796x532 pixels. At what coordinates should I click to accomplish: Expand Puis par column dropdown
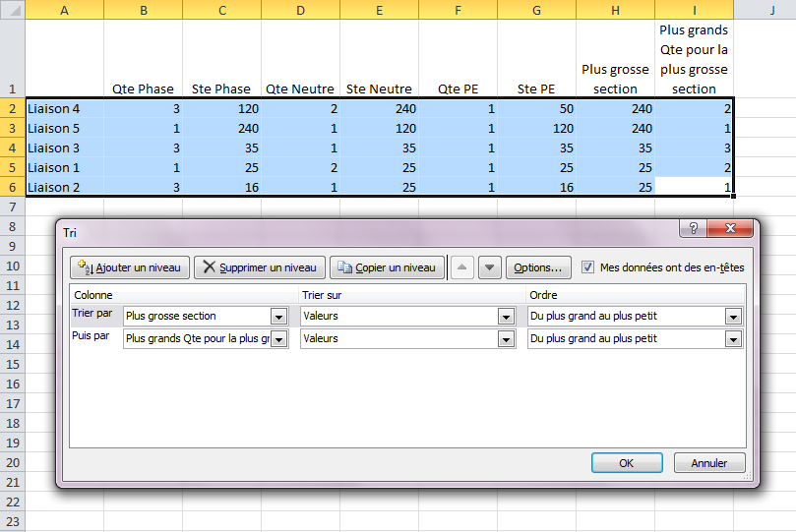click(x=278, y=339)
